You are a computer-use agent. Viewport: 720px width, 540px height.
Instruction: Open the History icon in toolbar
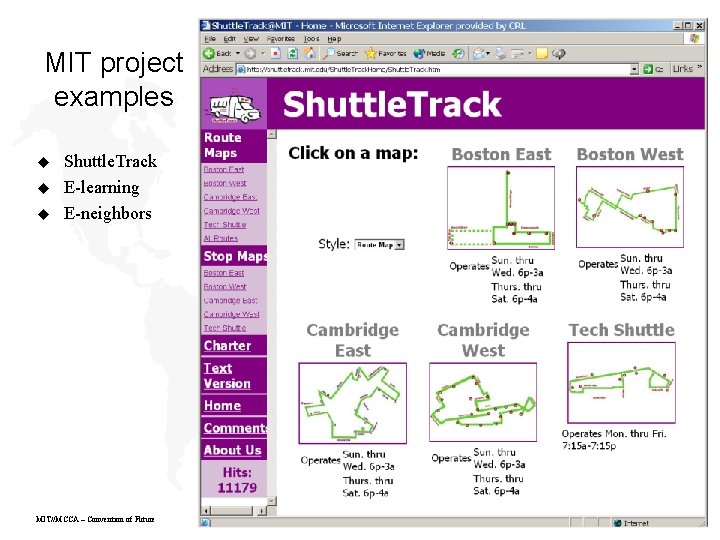[458, 54]
